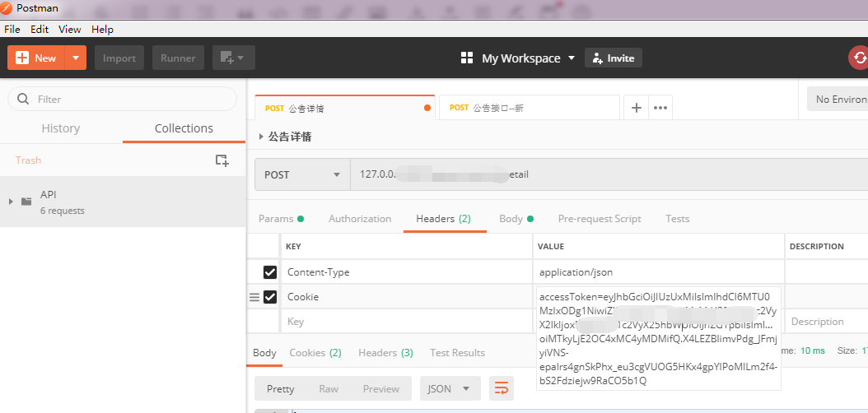Open the Runner

tap(178, 58)
